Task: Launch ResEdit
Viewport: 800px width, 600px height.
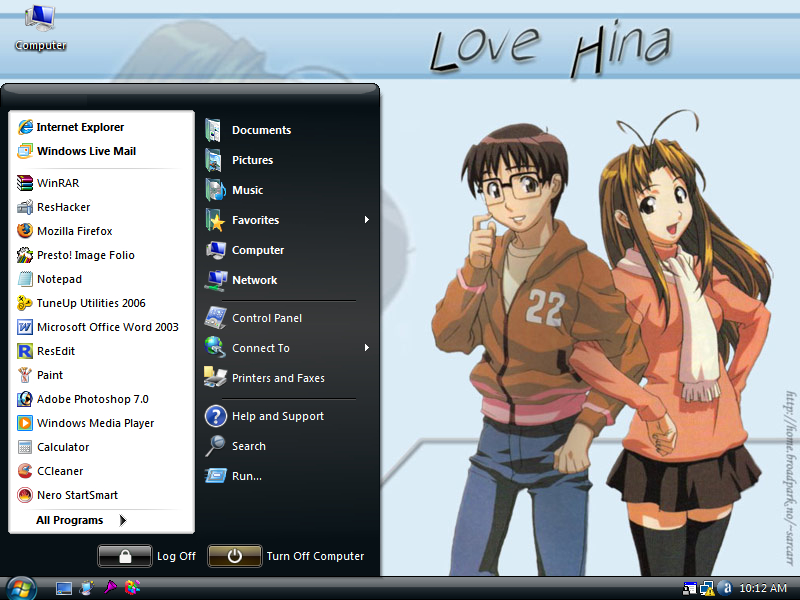Action: pyautogui.click(x=46, y=351)
